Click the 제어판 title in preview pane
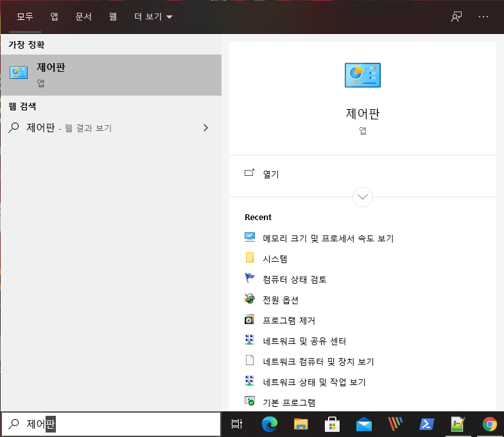504x437 pixels. (x=363, y=114)
